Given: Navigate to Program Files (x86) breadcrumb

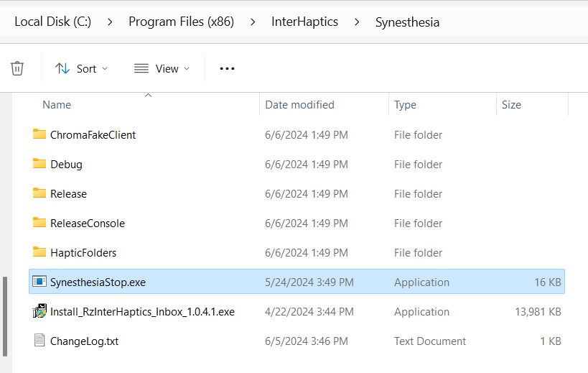Looking at the screenshot, I should (x=181, y=22).
